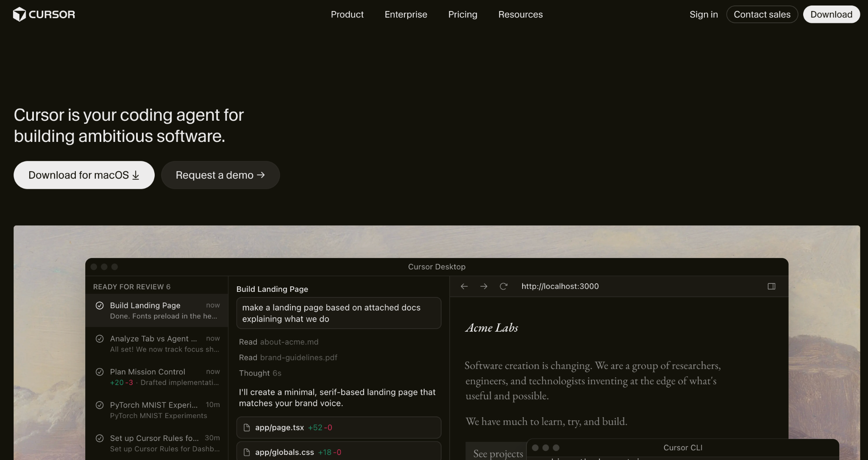The image size is (868, 460).
Task: Click Read about-acme.md line
Action: [x=278, y=342]
